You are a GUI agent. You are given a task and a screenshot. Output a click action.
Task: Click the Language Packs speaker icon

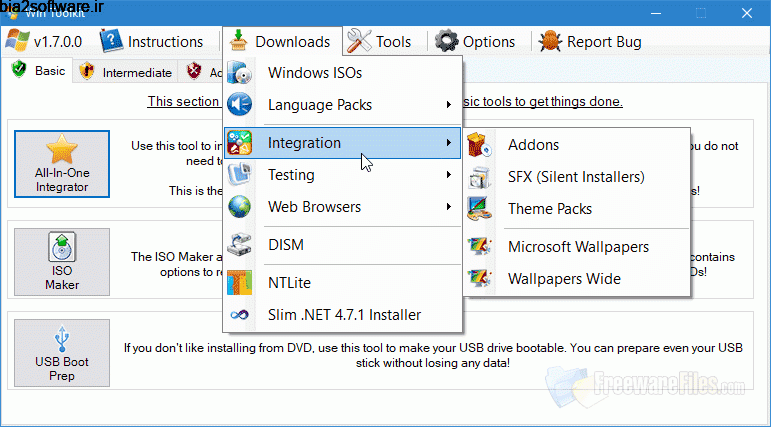(240, 105)
